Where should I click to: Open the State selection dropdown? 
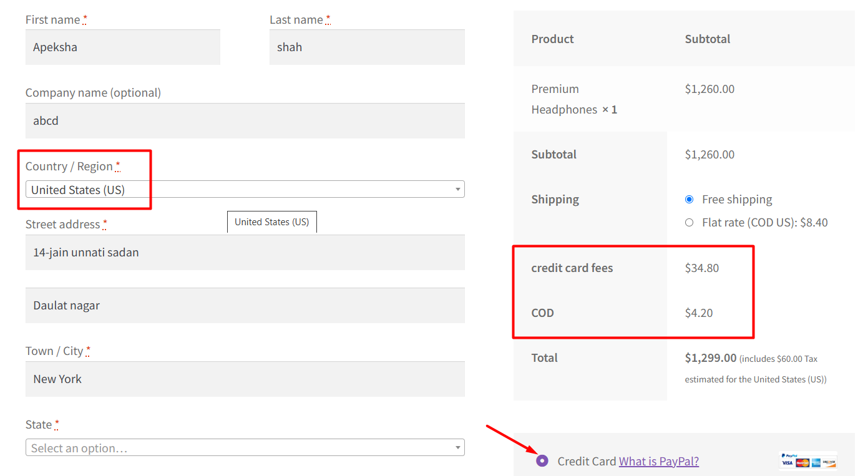click(x=243, y=447)
